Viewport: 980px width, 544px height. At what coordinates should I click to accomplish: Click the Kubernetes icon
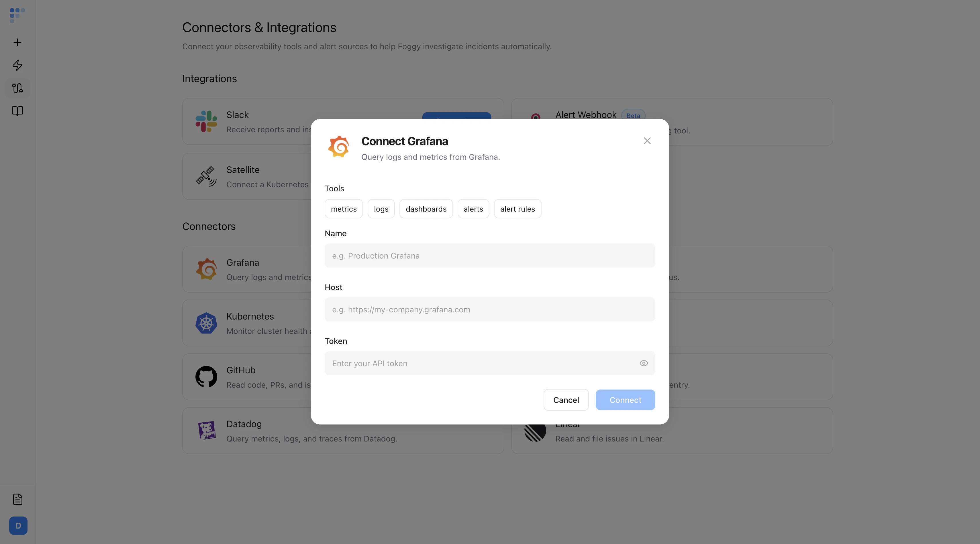coord(206,323)
